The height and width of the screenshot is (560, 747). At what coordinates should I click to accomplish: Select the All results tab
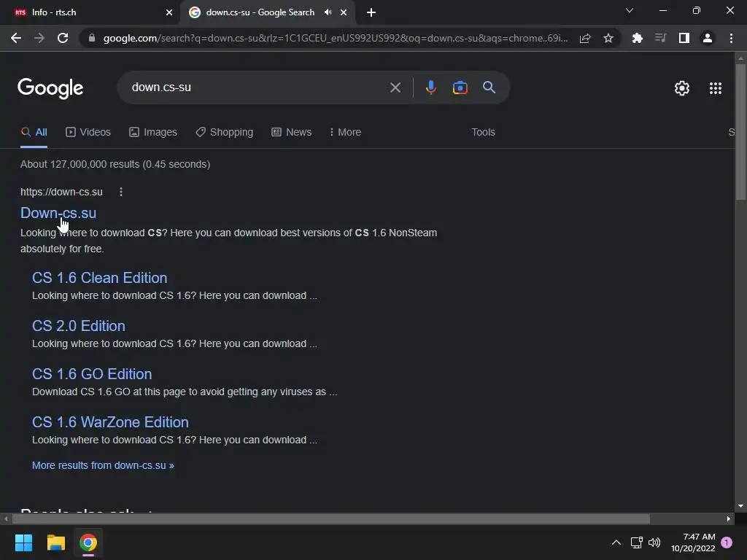(34, 133)
